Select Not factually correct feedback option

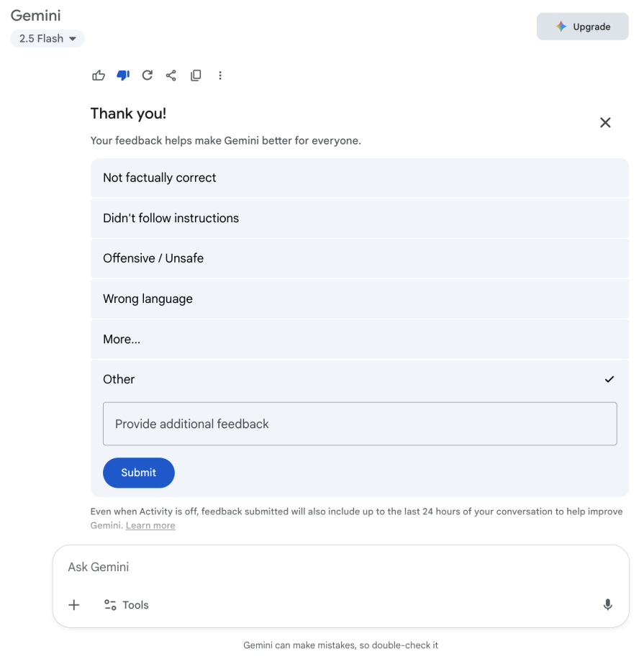tap(360, 178)
